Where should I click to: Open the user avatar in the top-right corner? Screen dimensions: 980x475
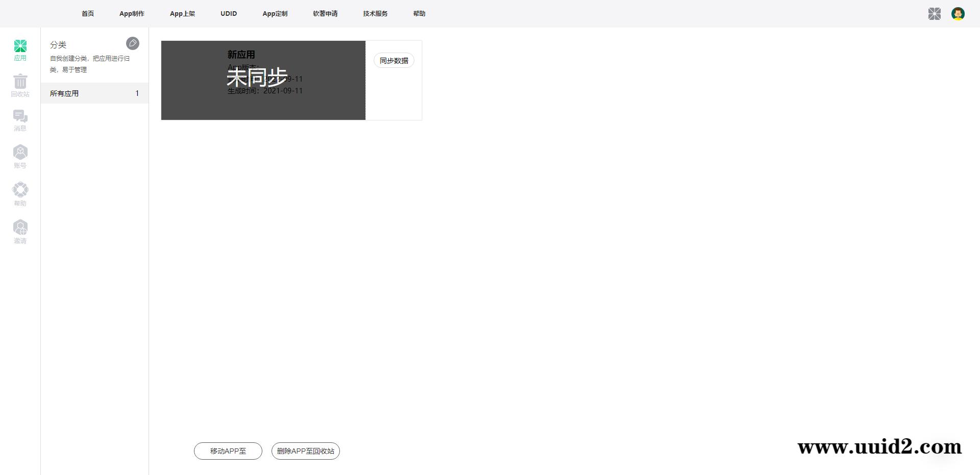(x=959, y=14)
